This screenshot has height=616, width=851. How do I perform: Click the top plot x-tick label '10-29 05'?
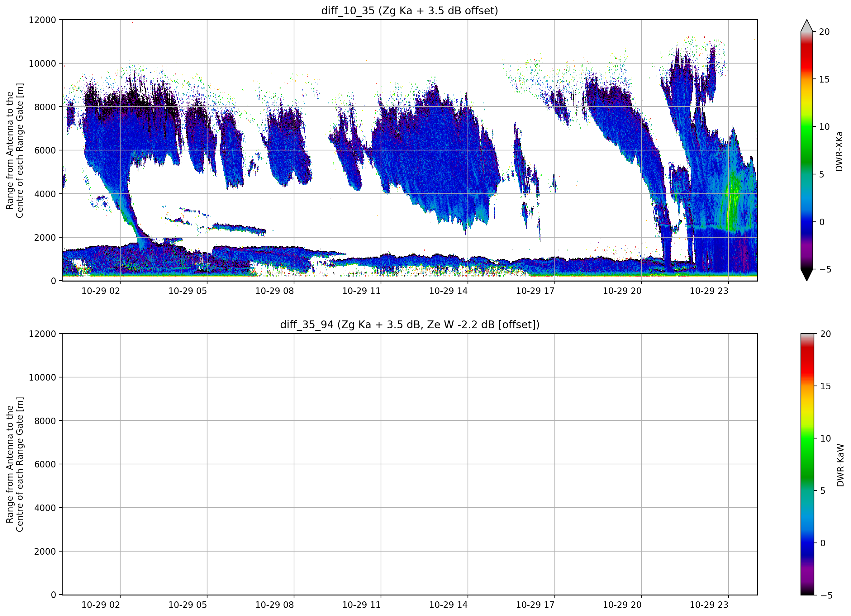point(188,291)
